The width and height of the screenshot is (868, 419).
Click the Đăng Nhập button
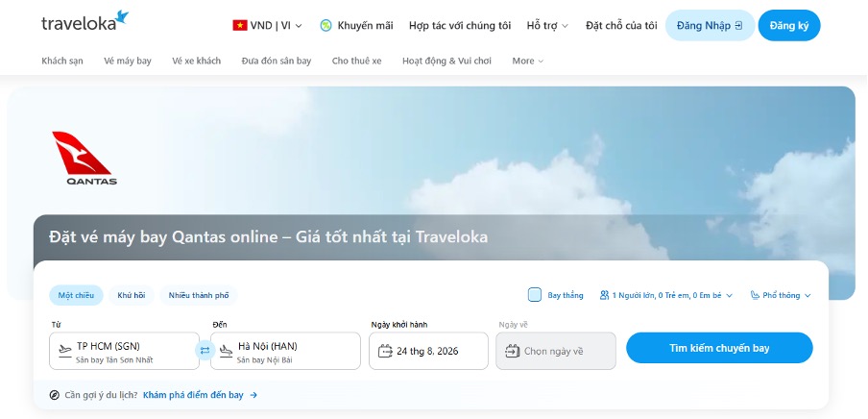(710, 26)
